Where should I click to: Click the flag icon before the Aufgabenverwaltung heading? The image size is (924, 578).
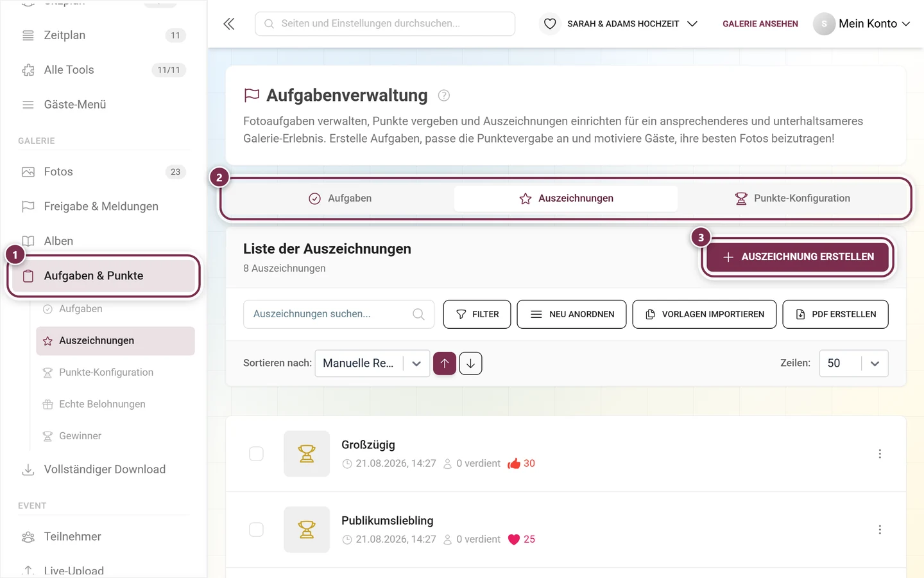point(252,96)
